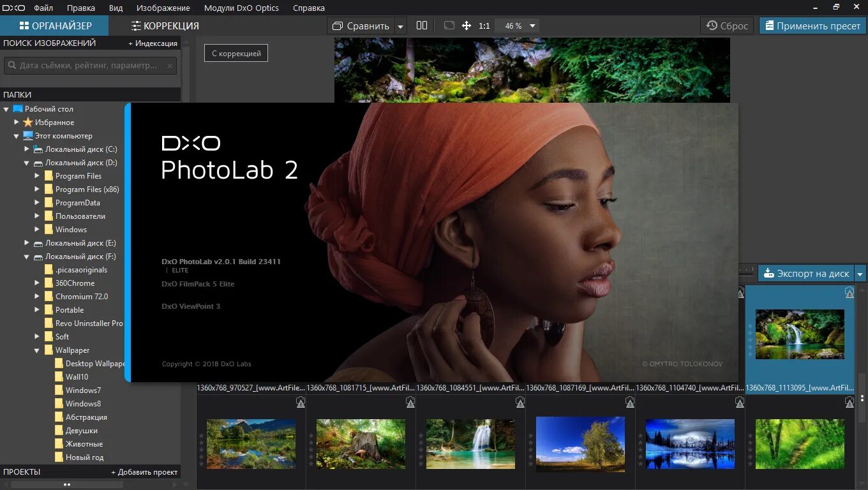This screenshot has height=490, width=868.
Task: Select the snowy mountain reflection thumbnail
Action: (x=690, y=443)
